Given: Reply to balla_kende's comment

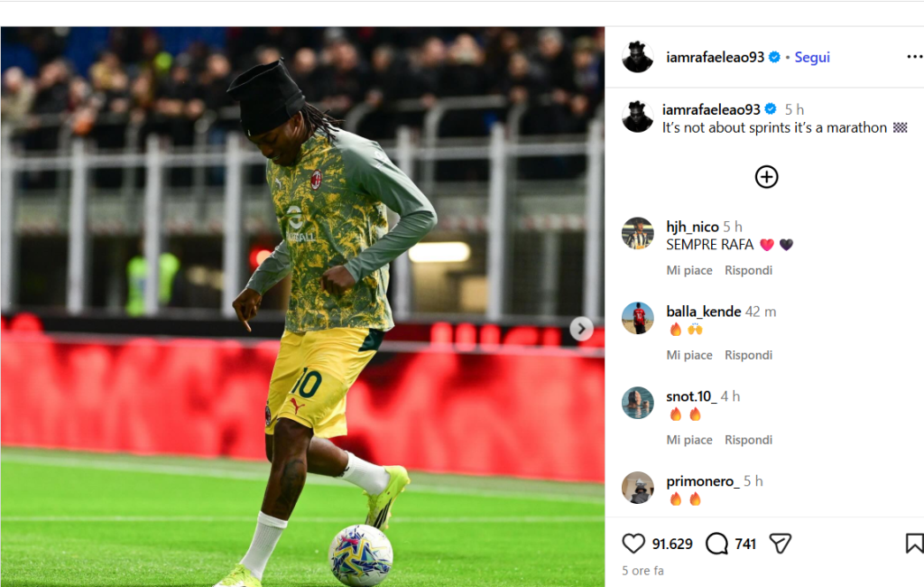Looking at the screenshot, I should (x=748, y=355).
